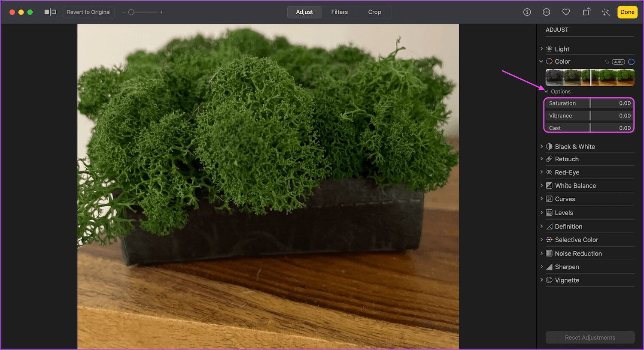This screenshot has height=350, width=644.
Task: Collapse the Options disclosure arrow
Action: (546, 92)
